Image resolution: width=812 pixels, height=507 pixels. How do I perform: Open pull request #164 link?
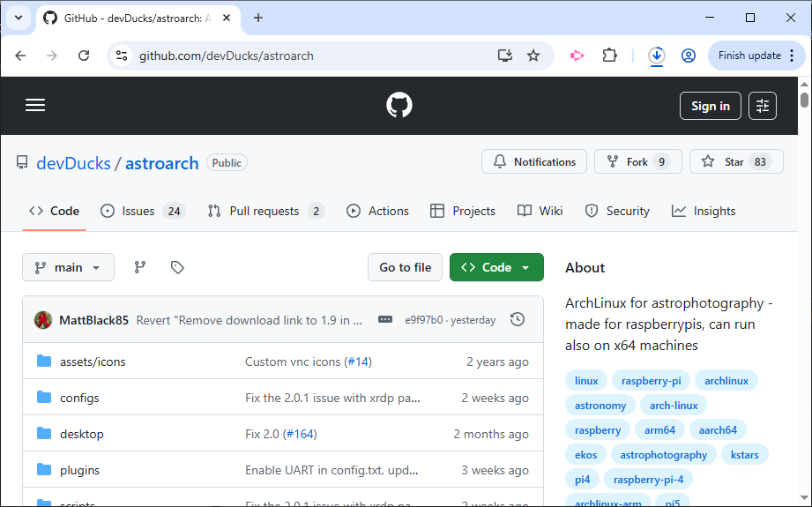(x=301, y=434)
